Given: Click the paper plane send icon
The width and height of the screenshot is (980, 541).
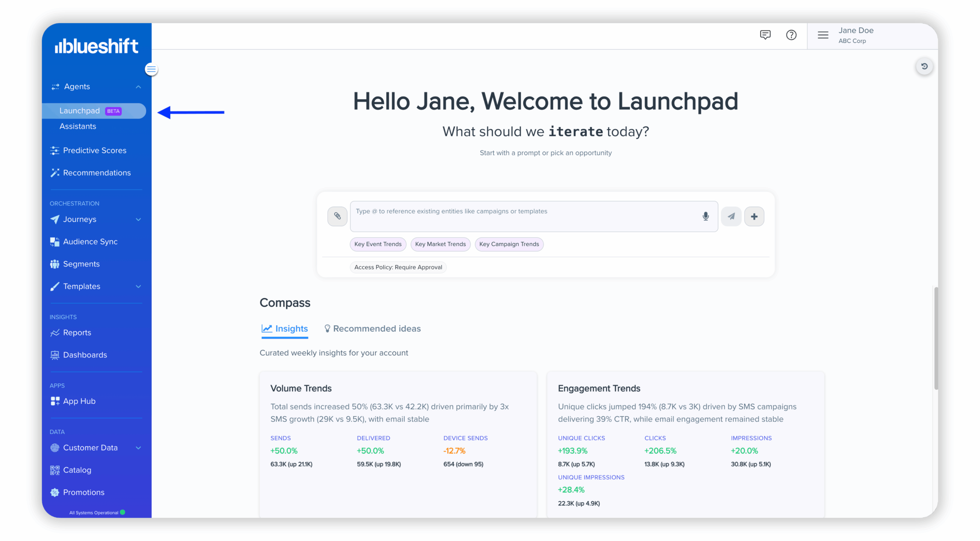Looking at the screenshot, I should pyautogui.click(x=731, y=216).
